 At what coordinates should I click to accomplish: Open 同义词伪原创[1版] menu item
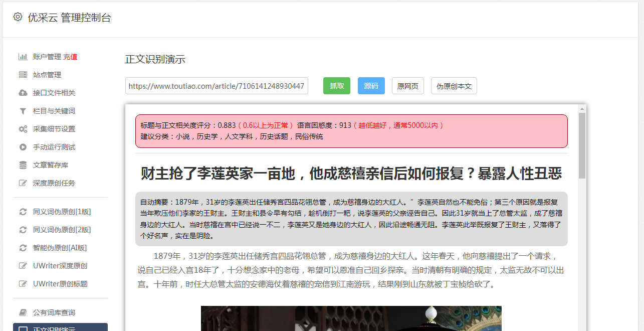tap(62, 212)
